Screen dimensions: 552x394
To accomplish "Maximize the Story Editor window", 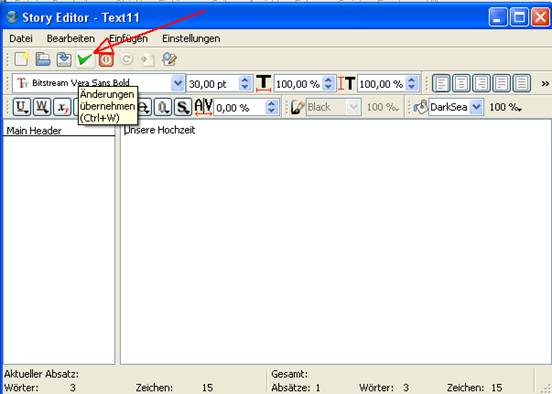I will (519, 17).
